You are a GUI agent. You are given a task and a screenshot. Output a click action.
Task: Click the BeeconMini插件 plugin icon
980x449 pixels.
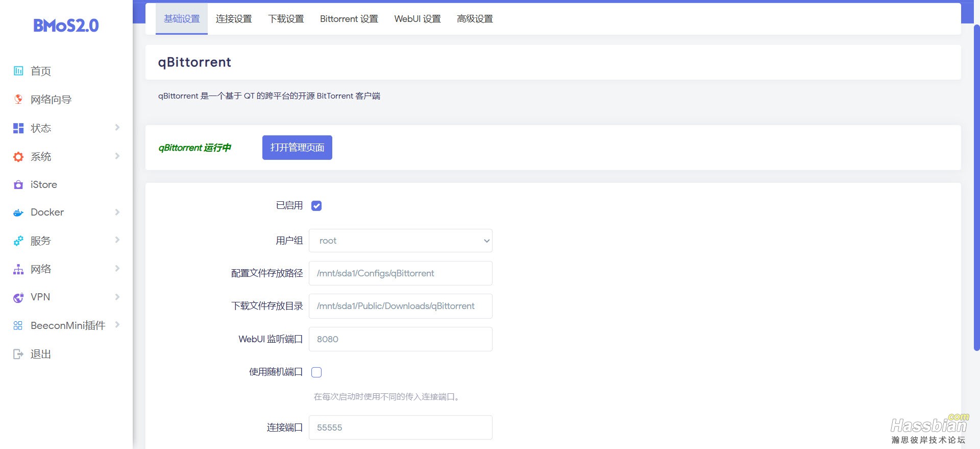18,325
